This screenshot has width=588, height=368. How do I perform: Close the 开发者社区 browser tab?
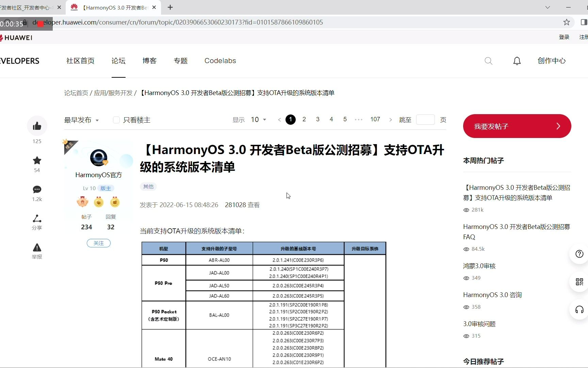(x=59, y=7)
